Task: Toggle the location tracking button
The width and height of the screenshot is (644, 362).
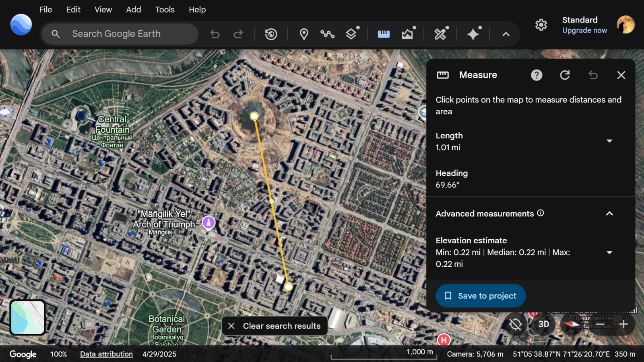Action: coord(515,324)
